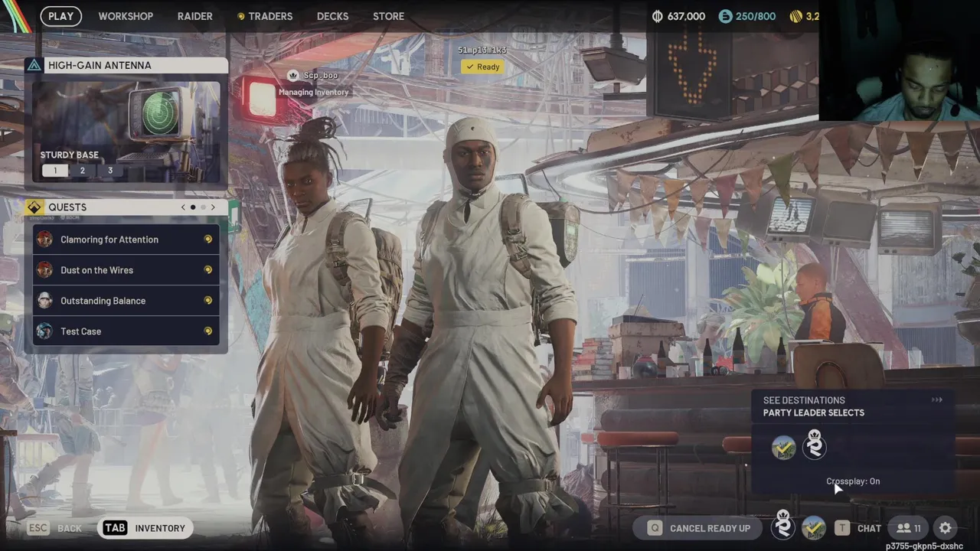Image resolution: width=980 pixels, height=551 pixels.
Task: Open the INVENTORY
Action: [160, 528]
